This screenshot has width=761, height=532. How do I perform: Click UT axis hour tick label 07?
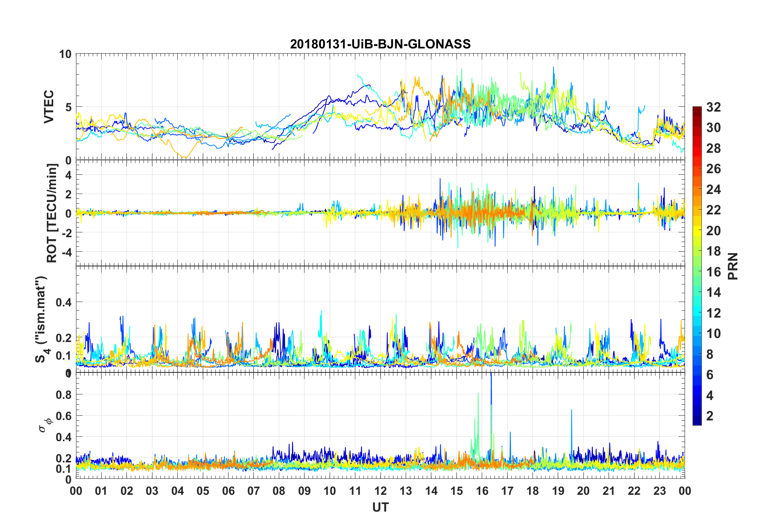click(254, 491)
